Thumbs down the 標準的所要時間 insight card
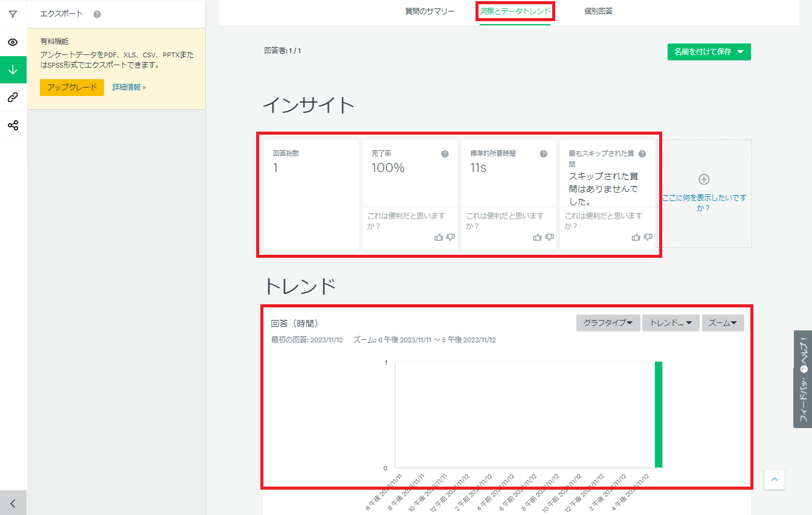Screen dimensions: 812x515 (549, 237)
